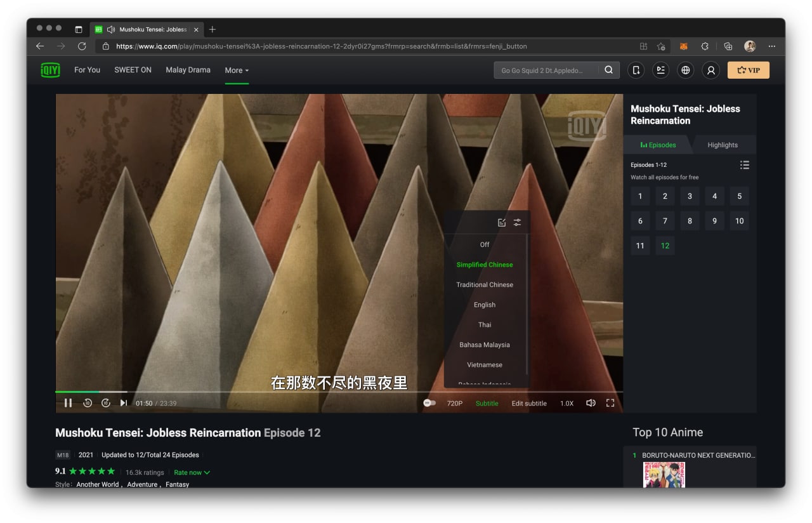Open the MetaMask fox extension
This screenshot has height=523, width=812.
tap(684, 46)
